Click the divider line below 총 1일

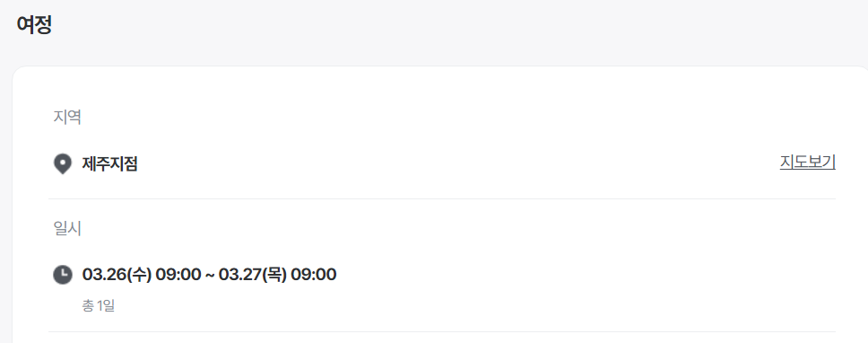pyautogui.click(x=442, y=331)
